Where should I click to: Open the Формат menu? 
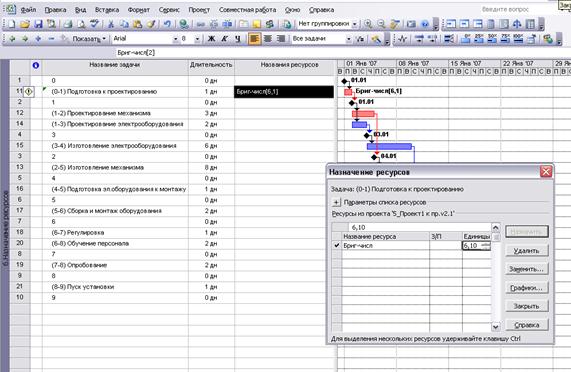tap(138, 10)
